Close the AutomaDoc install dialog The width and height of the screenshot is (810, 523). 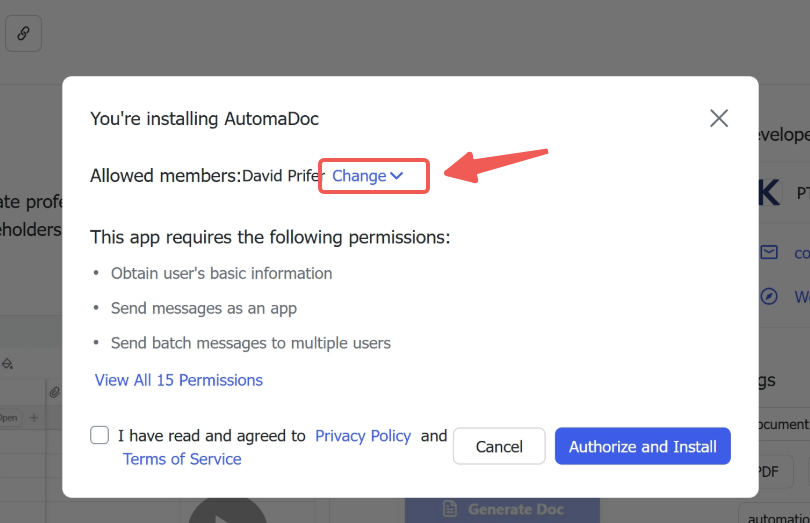(x=719, y=118)
